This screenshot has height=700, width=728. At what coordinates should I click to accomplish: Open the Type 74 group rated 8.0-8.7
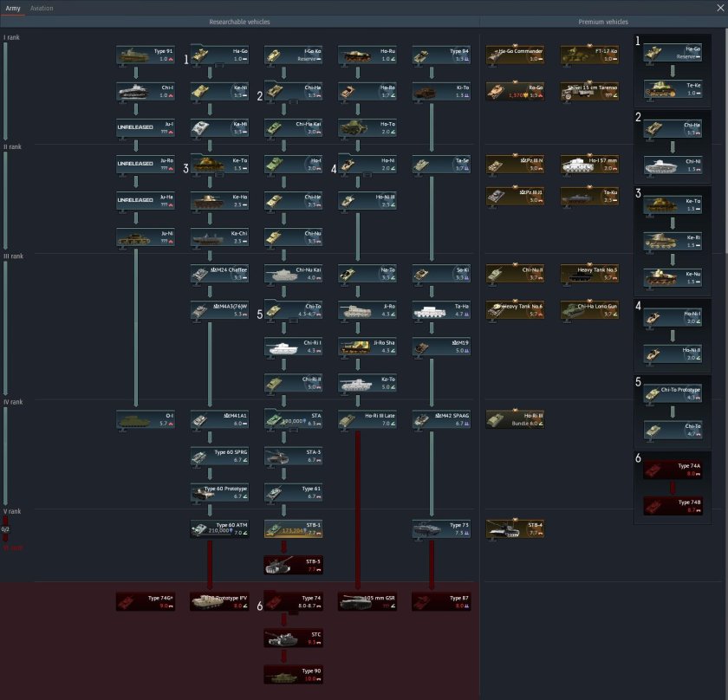tap(293, 602)
